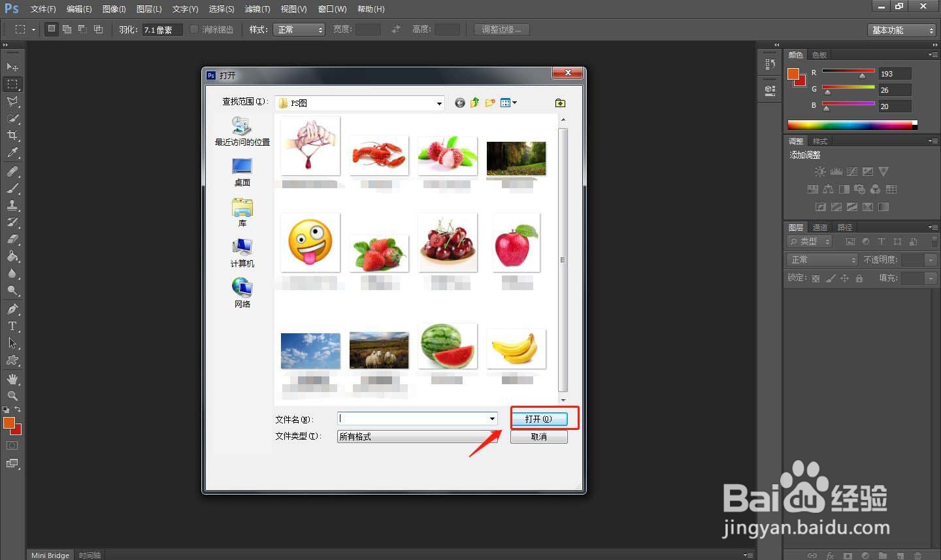
Task: Select the Pen tool
Action: [x=12, y=309]
